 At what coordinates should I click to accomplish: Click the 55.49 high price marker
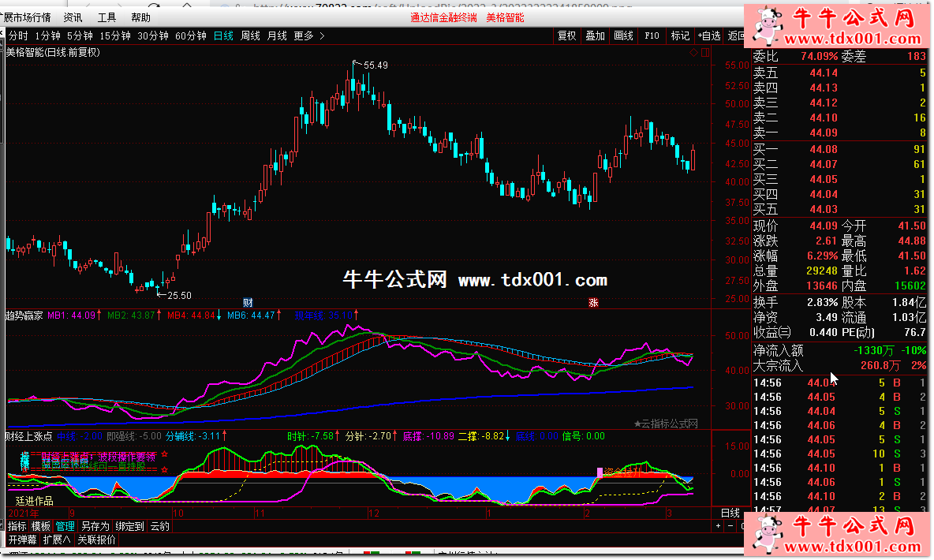(375, 65)
